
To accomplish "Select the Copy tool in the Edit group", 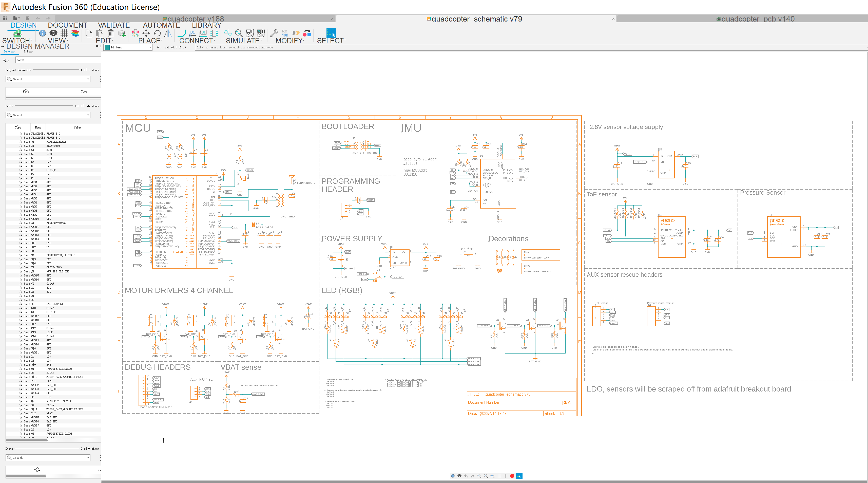I will coord(89,33).
